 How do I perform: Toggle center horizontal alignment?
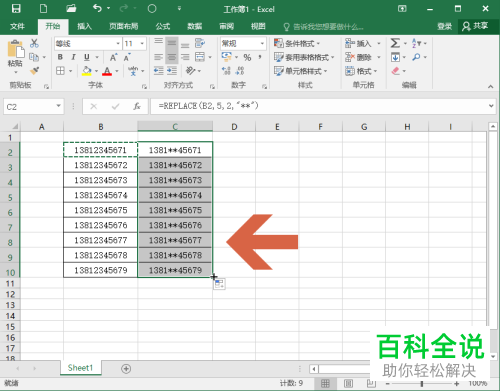point(172,57)
